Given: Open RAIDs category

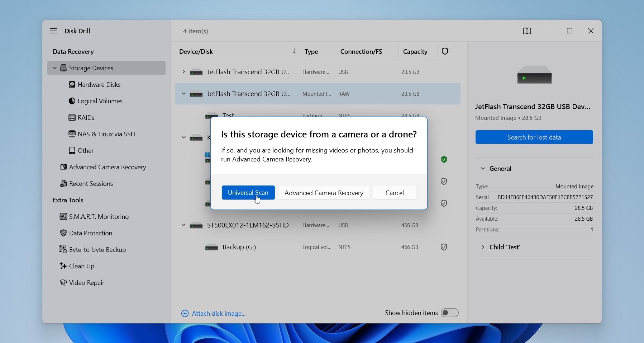Looking at the screenshot, I should [81, 118].
